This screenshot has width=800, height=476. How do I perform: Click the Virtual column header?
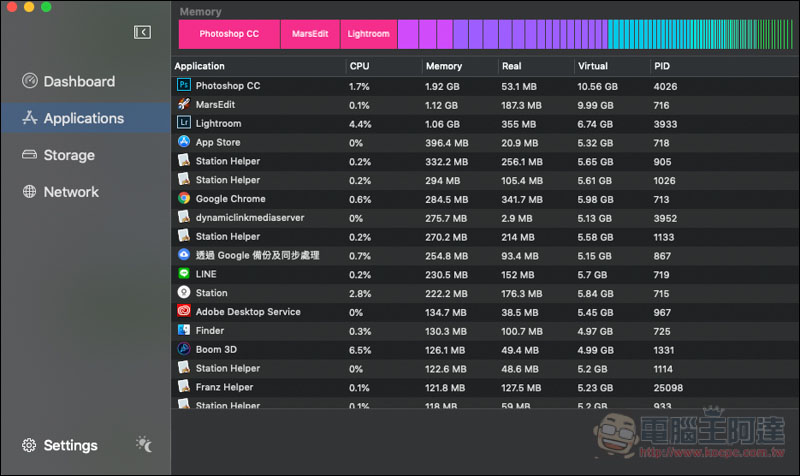(592, 66)
